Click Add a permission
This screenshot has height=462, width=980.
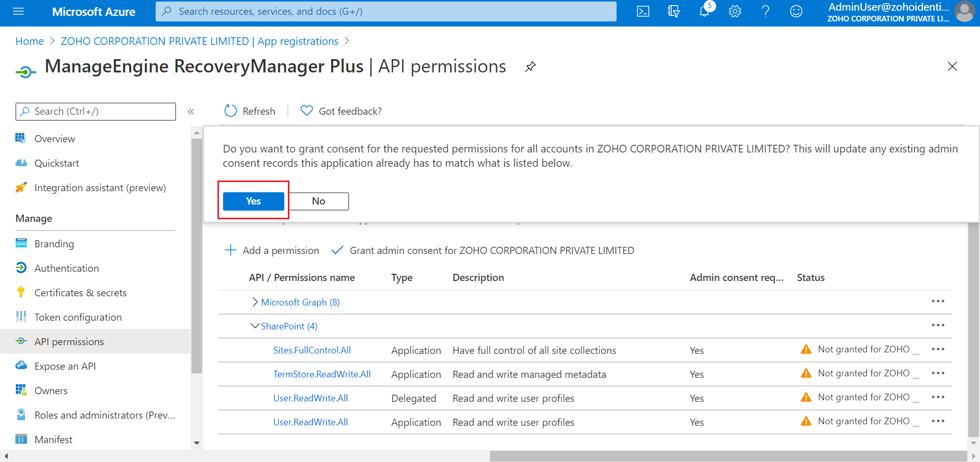(272, 250)
